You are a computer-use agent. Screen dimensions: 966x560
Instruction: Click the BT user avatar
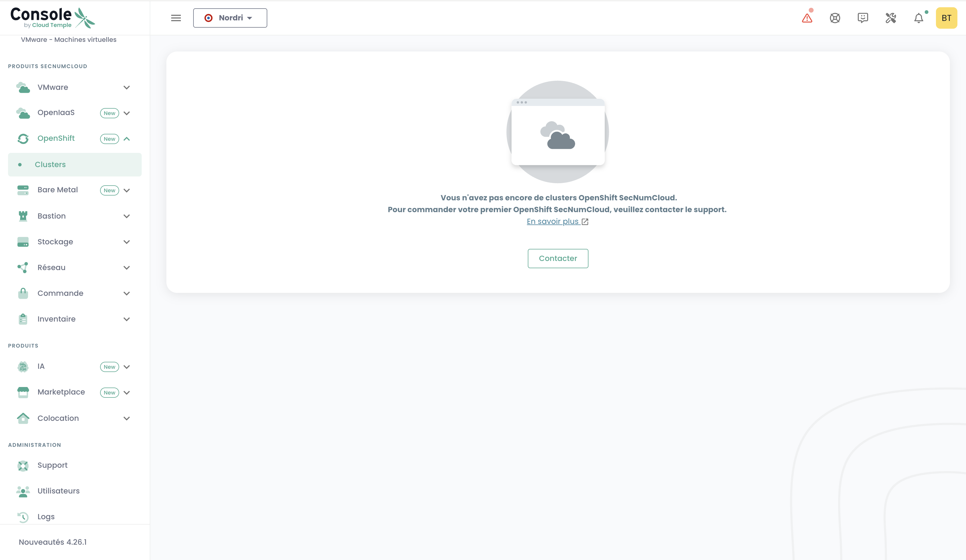click(946, 18)
